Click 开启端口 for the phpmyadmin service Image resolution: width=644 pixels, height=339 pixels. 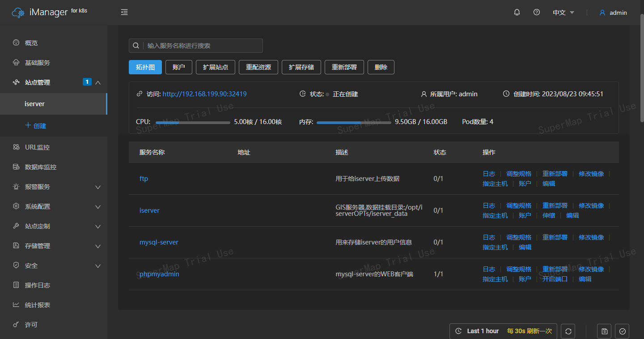(555, 279)
